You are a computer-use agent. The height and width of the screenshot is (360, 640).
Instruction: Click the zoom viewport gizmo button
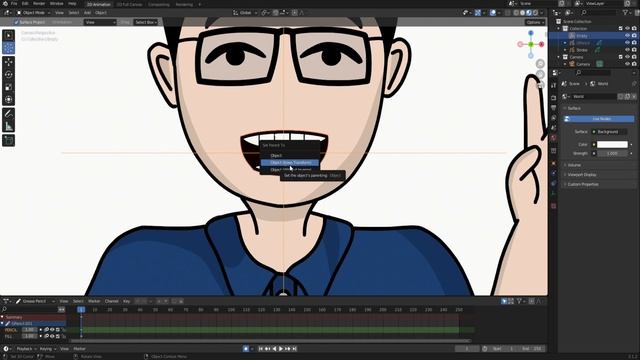tap(540, 64)
